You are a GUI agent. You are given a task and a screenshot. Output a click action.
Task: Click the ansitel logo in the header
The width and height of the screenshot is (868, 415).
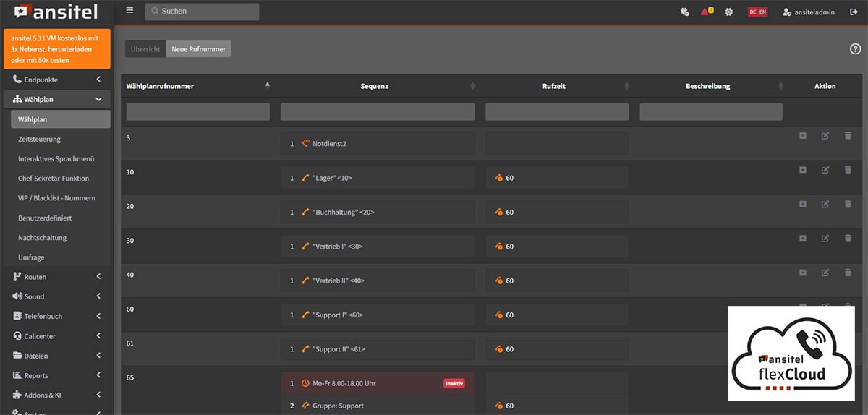pos(56,12)
